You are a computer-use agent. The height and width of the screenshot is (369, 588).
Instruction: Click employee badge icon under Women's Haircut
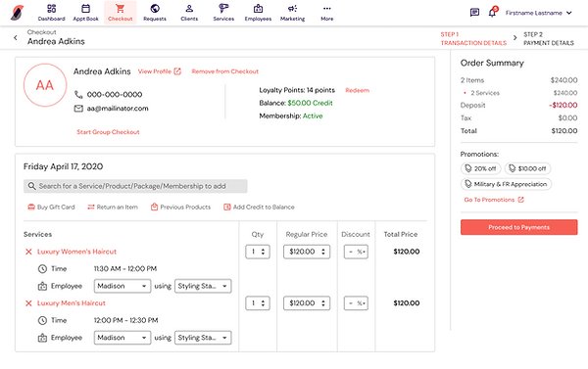(42, 286)
